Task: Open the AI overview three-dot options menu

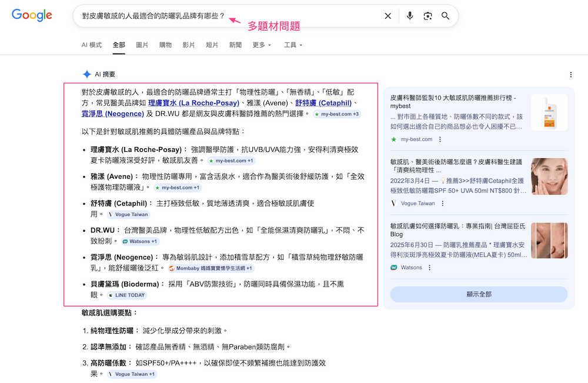Action: pos(571,74)
